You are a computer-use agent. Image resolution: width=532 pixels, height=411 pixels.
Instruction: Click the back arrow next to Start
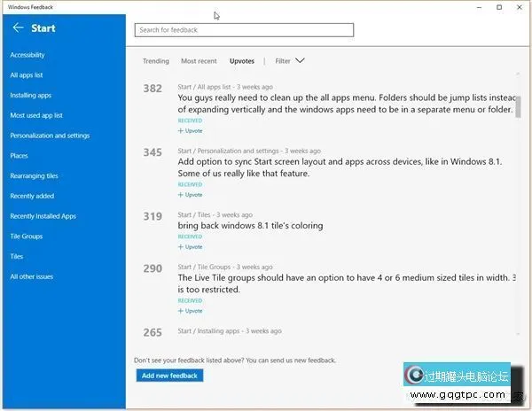tap(18, 28)
